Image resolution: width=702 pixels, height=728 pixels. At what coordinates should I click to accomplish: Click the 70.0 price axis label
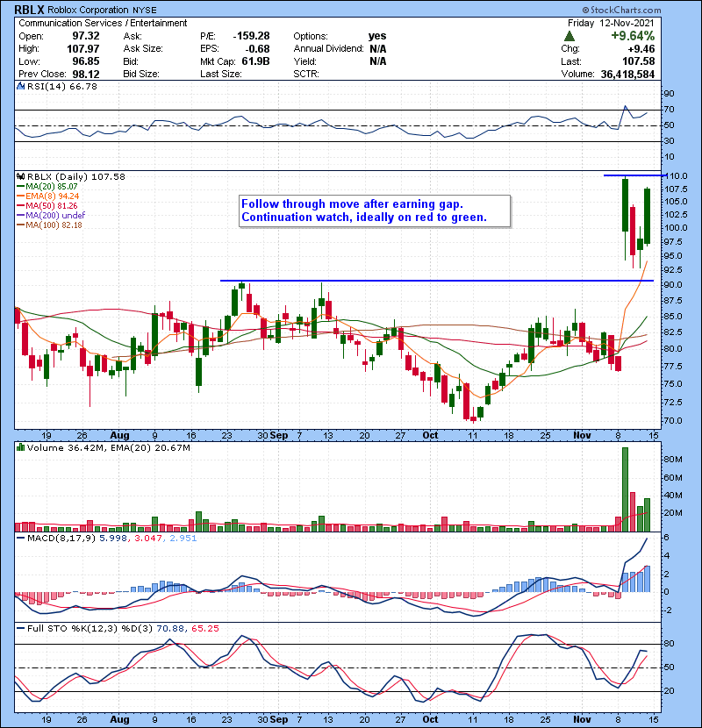pyautogui.click(x=673, y=421)
